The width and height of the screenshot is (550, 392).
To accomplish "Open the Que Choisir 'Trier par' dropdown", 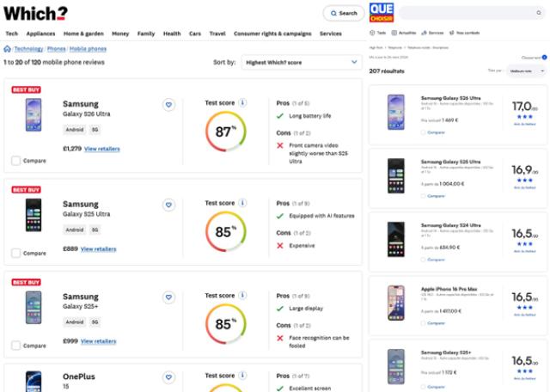I will [x=524, y=70].
